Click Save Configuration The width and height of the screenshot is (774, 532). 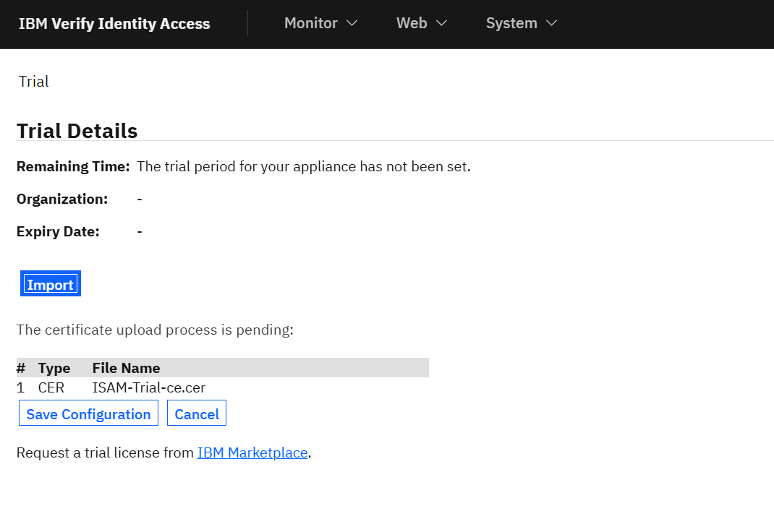(88, 413)
